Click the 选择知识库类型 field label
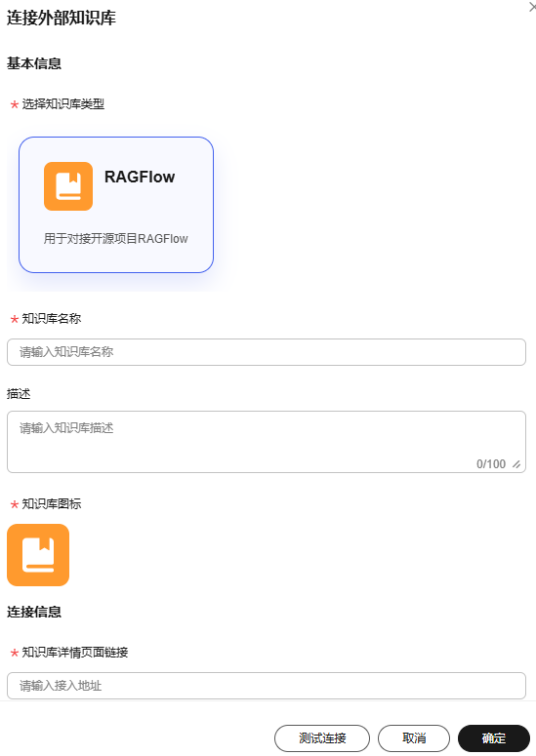 click(x=63, y=104)
